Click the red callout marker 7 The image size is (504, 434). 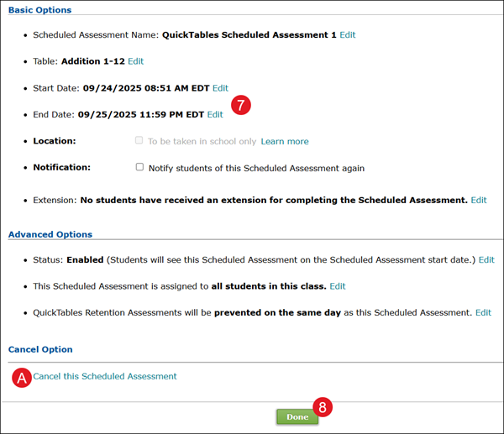[241, 107]
